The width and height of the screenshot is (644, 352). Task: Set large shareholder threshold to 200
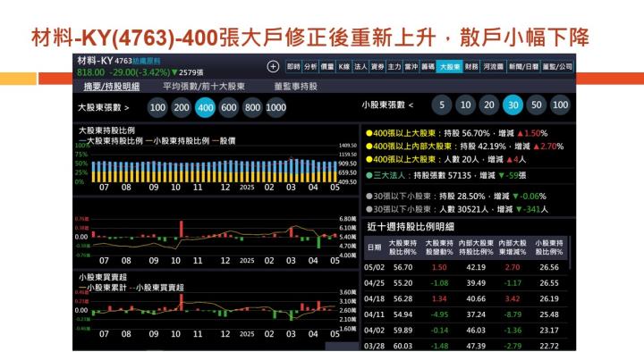click(x=182, y=107)
